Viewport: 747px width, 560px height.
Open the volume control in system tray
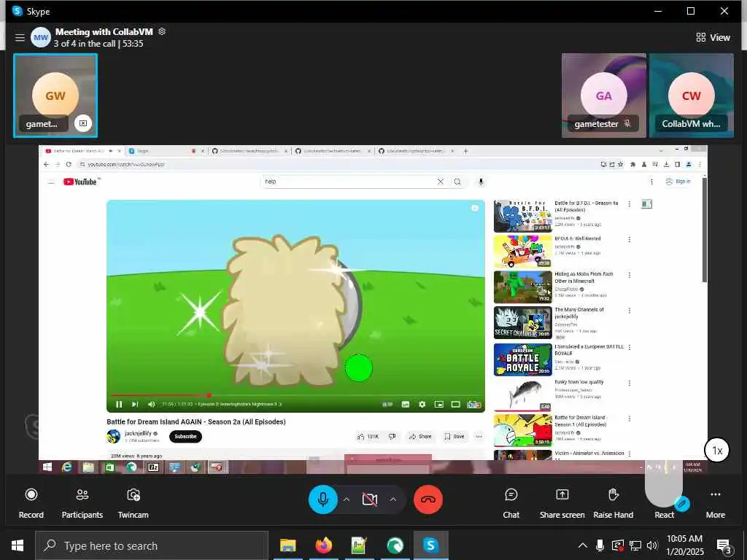tap(652, 545)
